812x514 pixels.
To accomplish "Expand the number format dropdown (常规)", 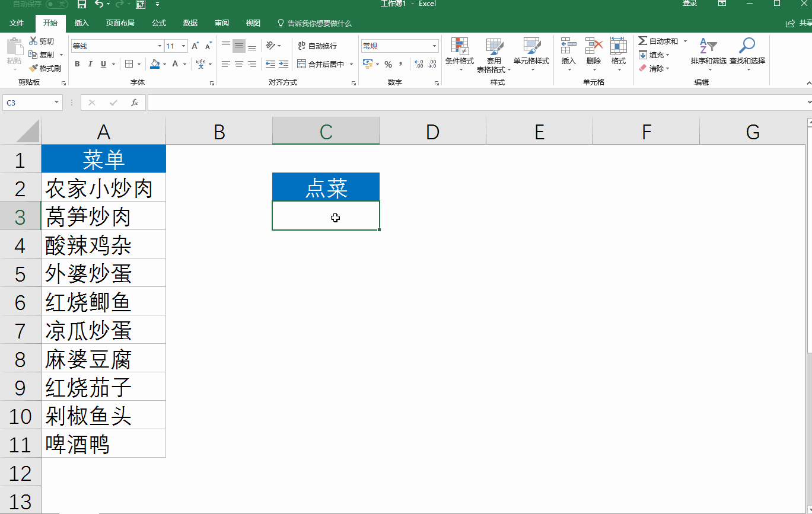I will (x=434, y=46).
